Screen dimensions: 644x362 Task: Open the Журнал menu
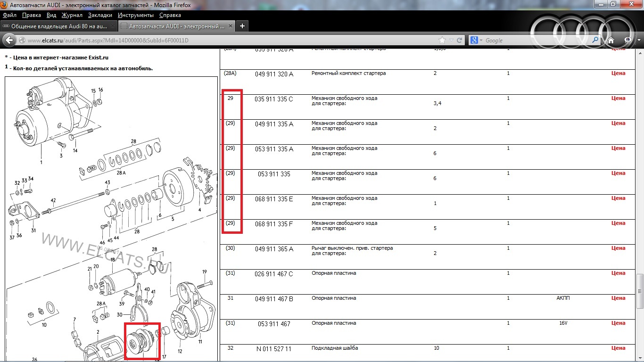[72, 15]
